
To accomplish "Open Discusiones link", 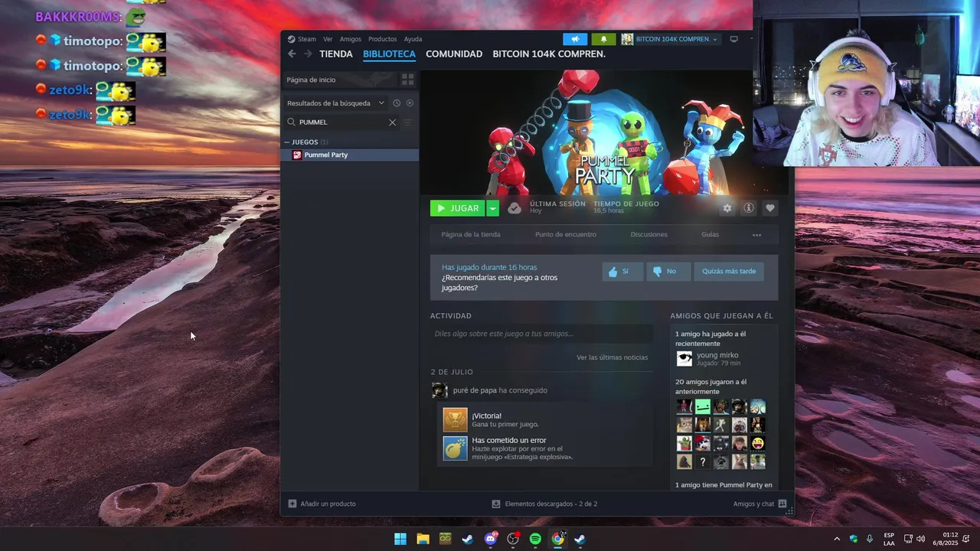I will click(648, 235).
